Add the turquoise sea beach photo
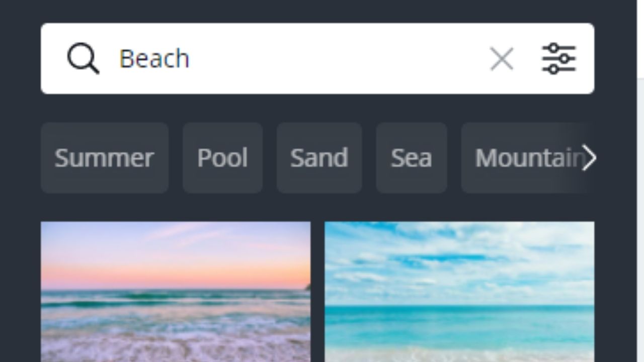This screenshot has height=362, width=644. [x=459, y=292]
